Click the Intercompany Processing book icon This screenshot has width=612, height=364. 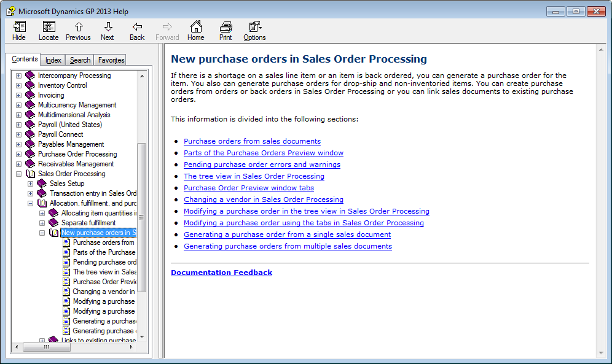coord(30,76)
